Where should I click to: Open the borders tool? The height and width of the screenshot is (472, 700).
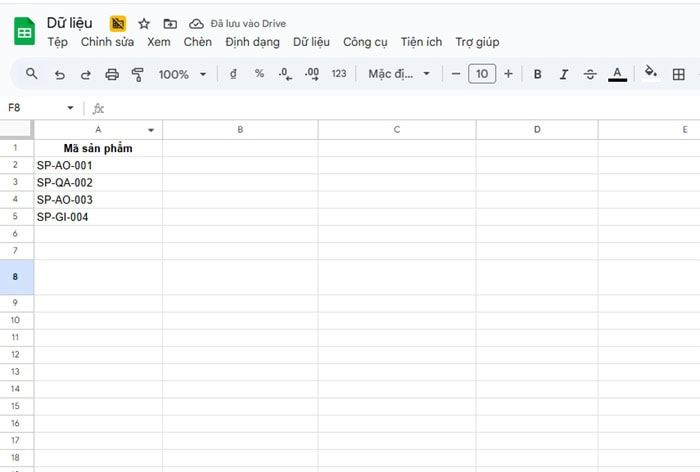click(x=679, y=74)
